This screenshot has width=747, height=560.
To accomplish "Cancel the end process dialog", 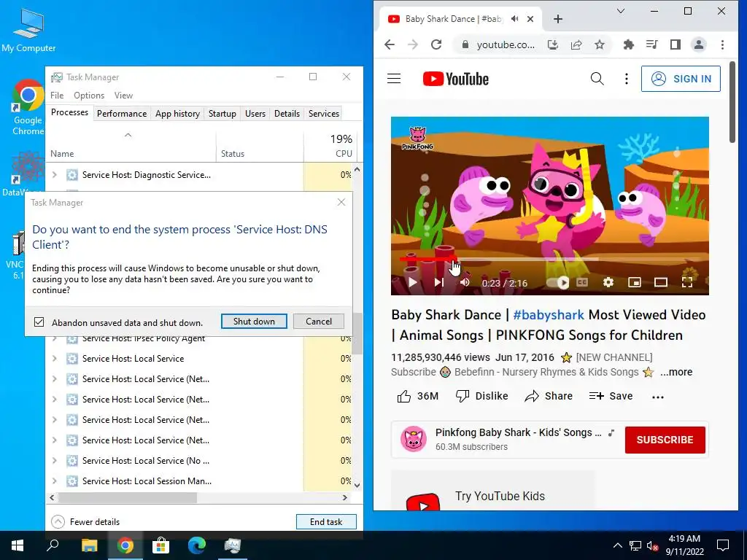I will [x=319, y=322].
